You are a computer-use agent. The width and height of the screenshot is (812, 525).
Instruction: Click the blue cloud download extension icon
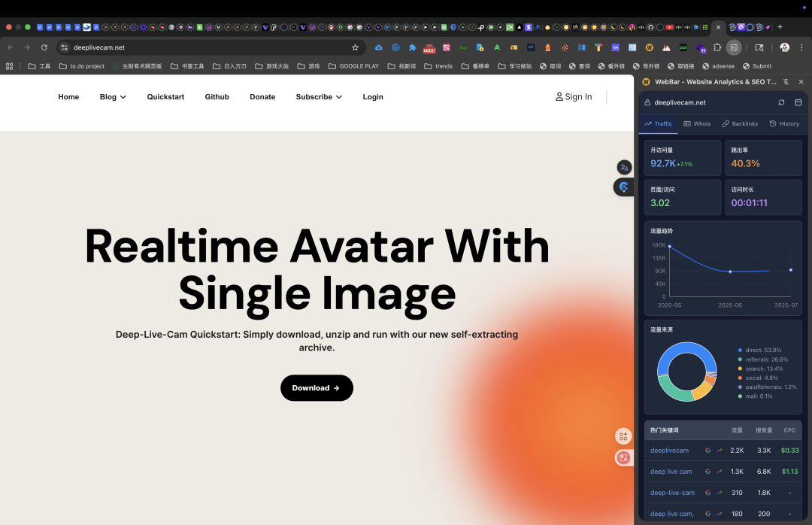click(378, 47)
